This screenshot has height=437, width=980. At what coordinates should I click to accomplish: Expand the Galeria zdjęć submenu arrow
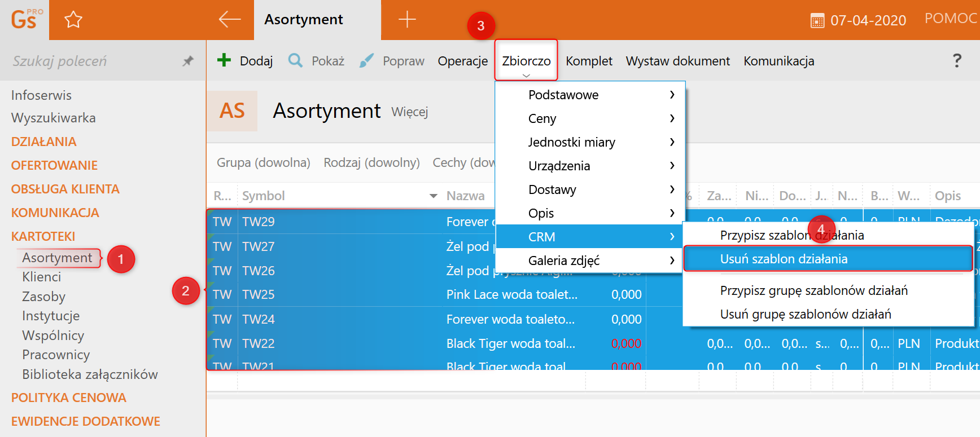[x=672, y=261]
